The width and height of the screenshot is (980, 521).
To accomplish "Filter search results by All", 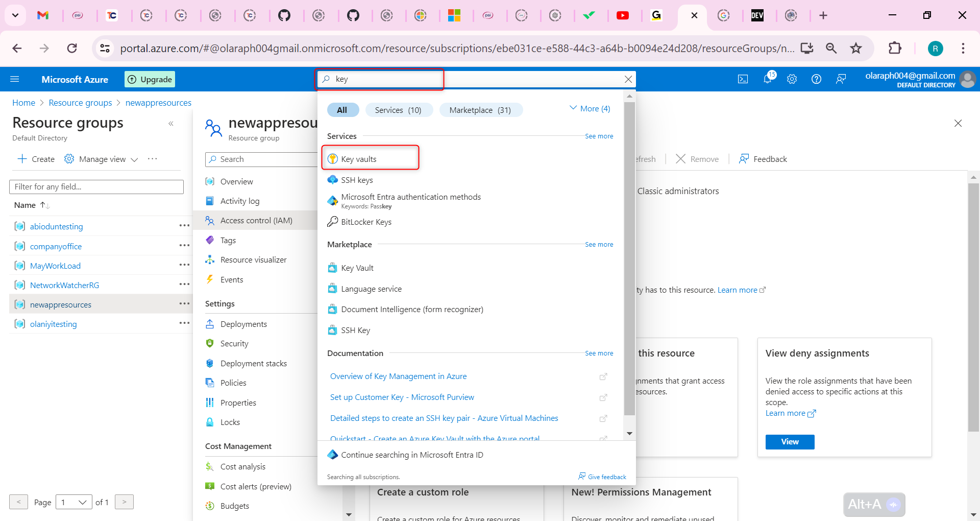I will click(342, 110).
